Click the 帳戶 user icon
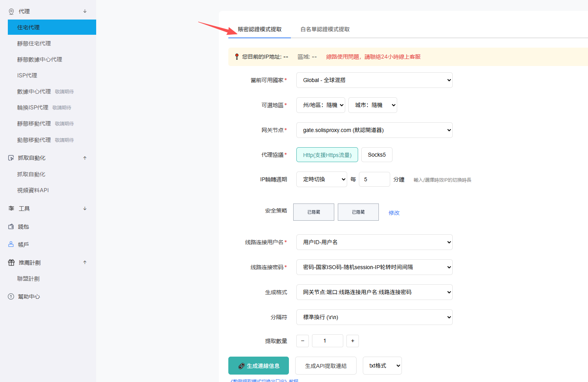Image resolution: width=588 pixels, height=382 pixels. click(x=11, y=245)
